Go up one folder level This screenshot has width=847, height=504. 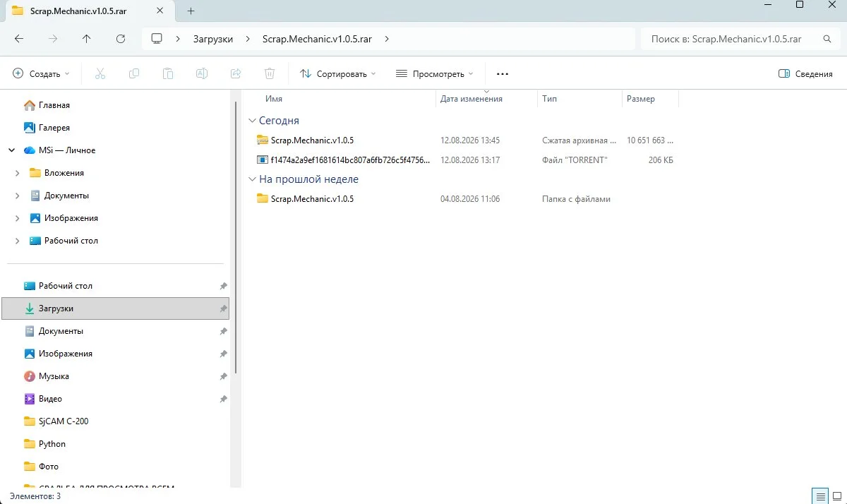[87, 39]
